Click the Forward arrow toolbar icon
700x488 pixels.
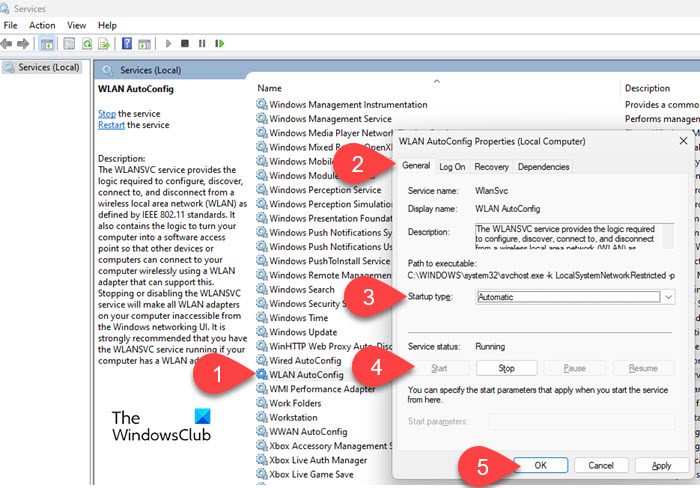click(x=23, y=44)
